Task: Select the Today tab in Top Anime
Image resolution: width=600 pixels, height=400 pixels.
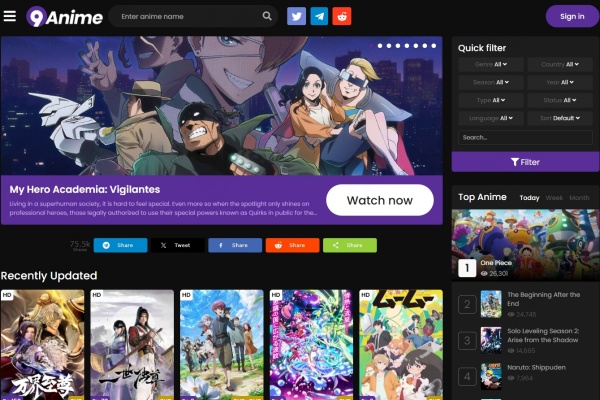Action: [529, 198]
